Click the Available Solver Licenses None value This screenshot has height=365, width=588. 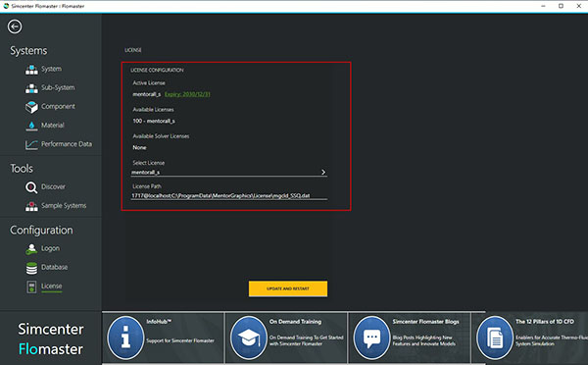click(139, 147)
